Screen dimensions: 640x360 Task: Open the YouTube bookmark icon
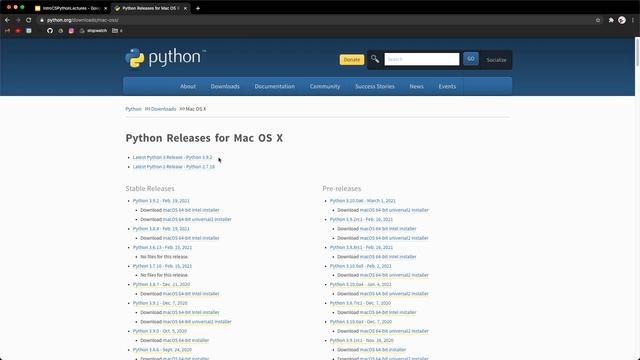click(18, 31)
